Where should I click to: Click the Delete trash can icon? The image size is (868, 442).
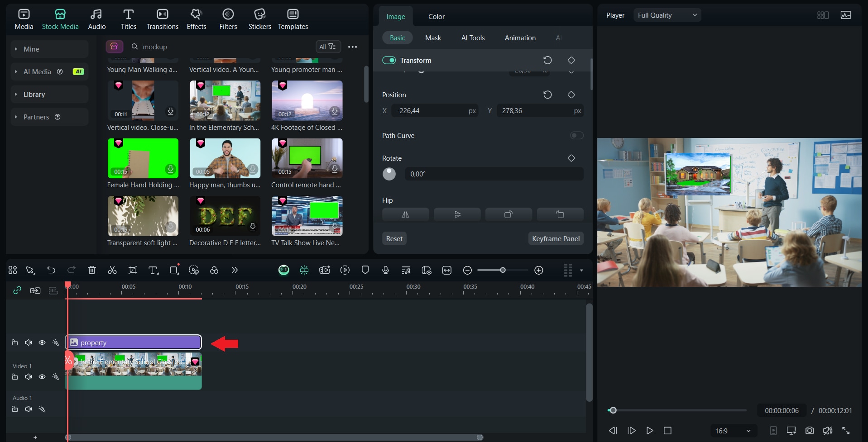click(92, 270)
